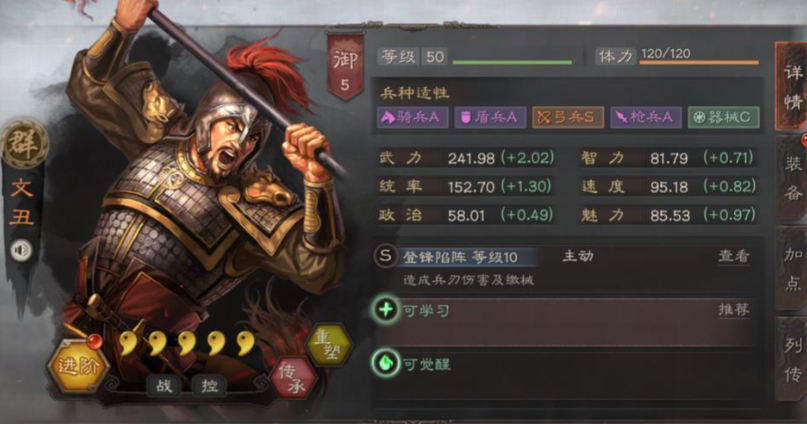Click the 进阶 hexagon button

click(x=78, y=366)
